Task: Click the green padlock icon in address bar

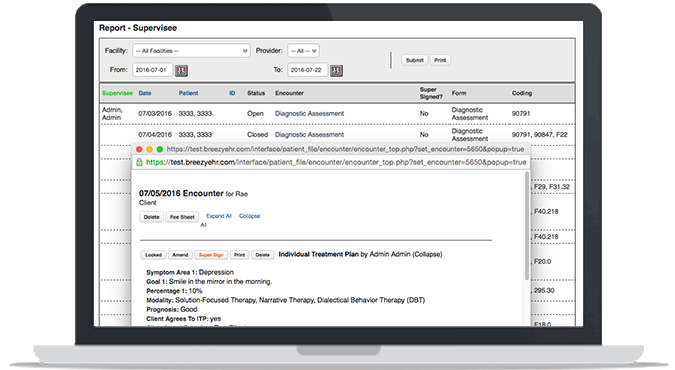Action: pyautogui.click(x=139, y=162)
